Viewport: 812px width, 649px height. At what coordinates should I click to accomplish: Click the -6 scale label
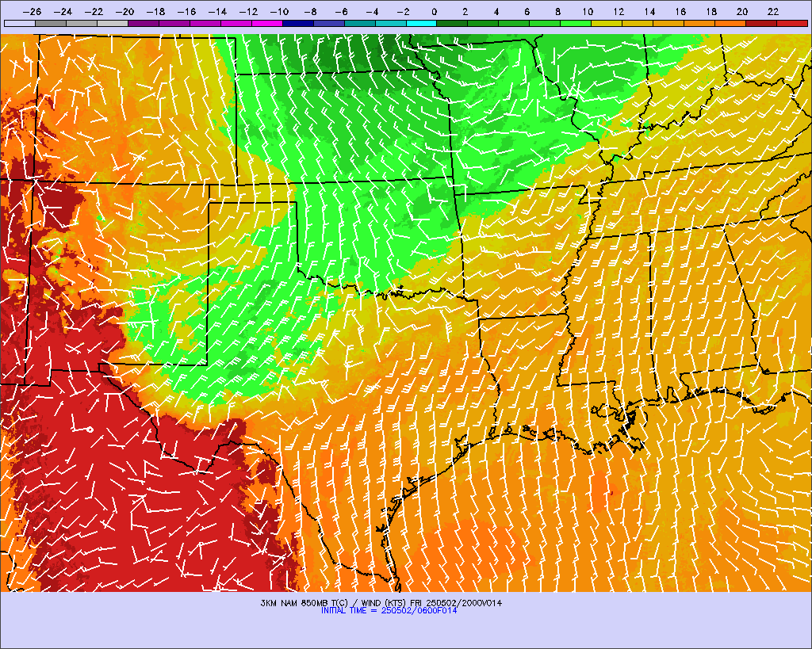coord(341,11)
